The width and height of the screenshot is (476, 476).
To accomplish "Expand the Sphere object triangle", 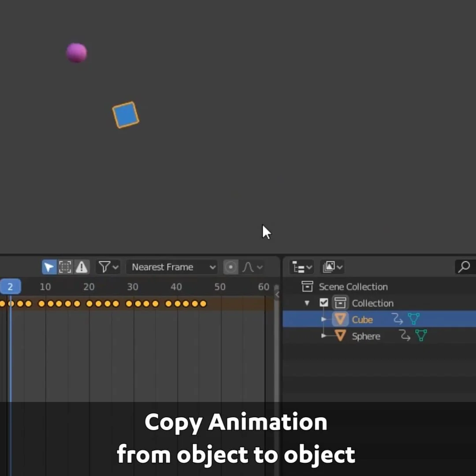I will (324, 336).
